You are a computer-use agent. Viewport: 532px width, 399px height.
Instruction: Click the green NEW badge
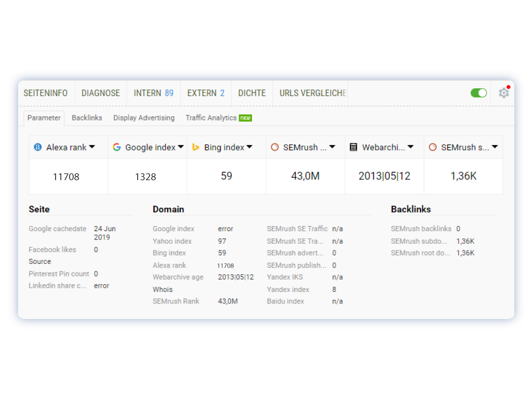coord(245,118)
